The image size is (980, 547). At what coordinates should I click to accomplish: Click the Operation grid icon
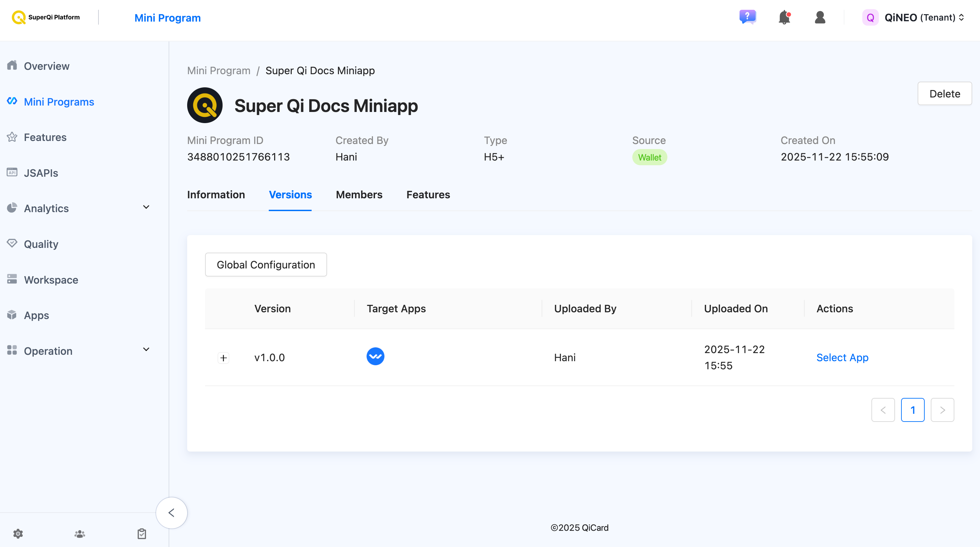(x=12, y=350)
